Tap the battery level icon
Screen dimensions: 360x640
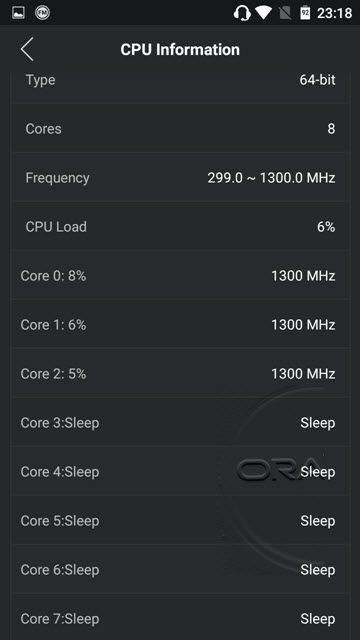point(305,13)
